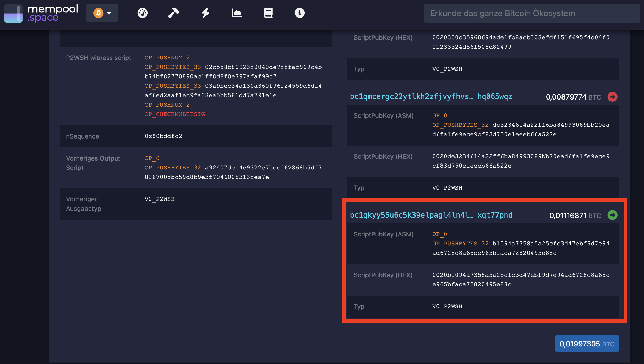This screenshot has height=364, width=644.
Task: Open address bc1qmcergc22ytlkh2zfjvyfhvs… hq065wqz
Action: coord(431,97)
